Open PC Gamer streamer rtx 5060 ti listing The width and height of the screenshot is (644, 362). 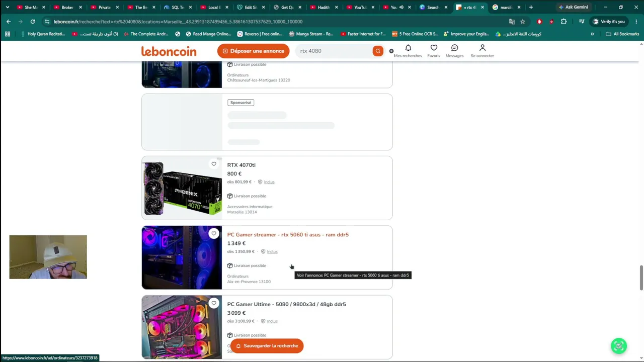(x=288, y=235)
